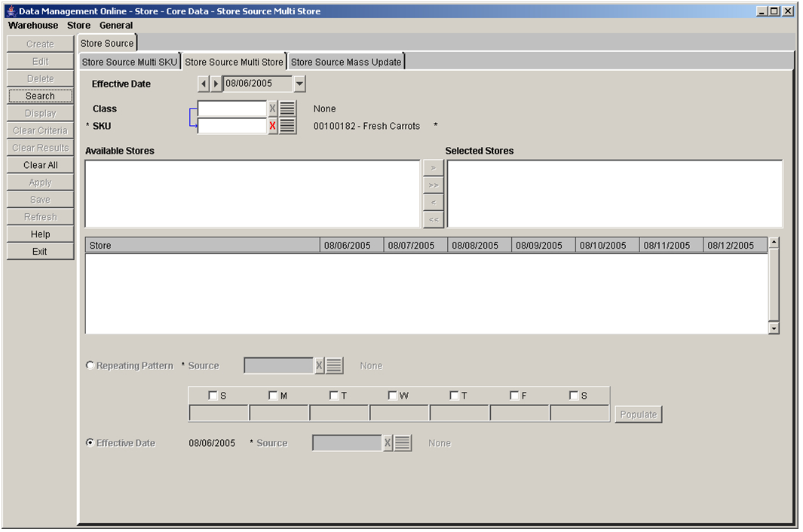This screenshot has width=803, height=532.
Task: Focus the SKU input field
Action: click(x=232, y=126)
